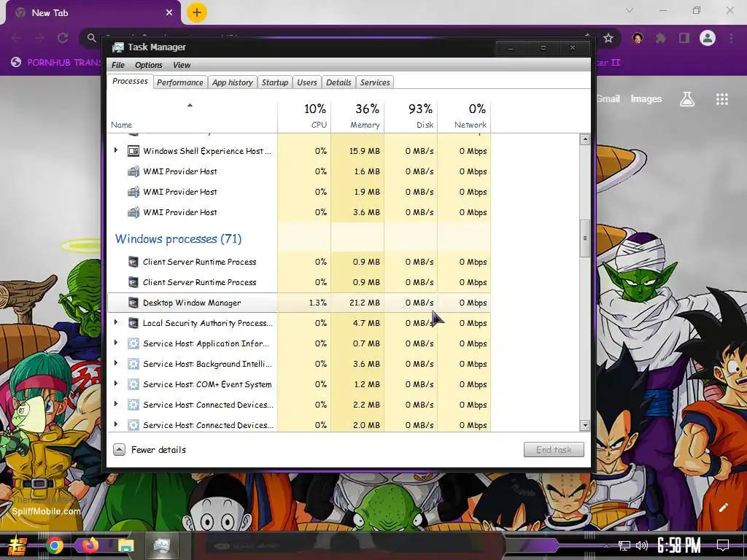Click the process list scrollbar thumb
747x560 pixels.
click(x=585, y=238)
